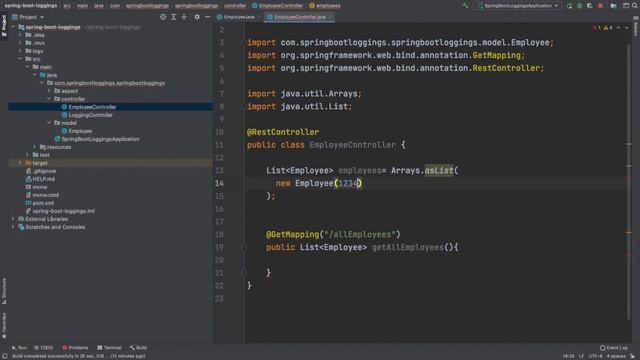This screenshot has height=360, width=640.
Task: Select SpringBootLoggingsApplication in project tree
Action: point(100,139)
